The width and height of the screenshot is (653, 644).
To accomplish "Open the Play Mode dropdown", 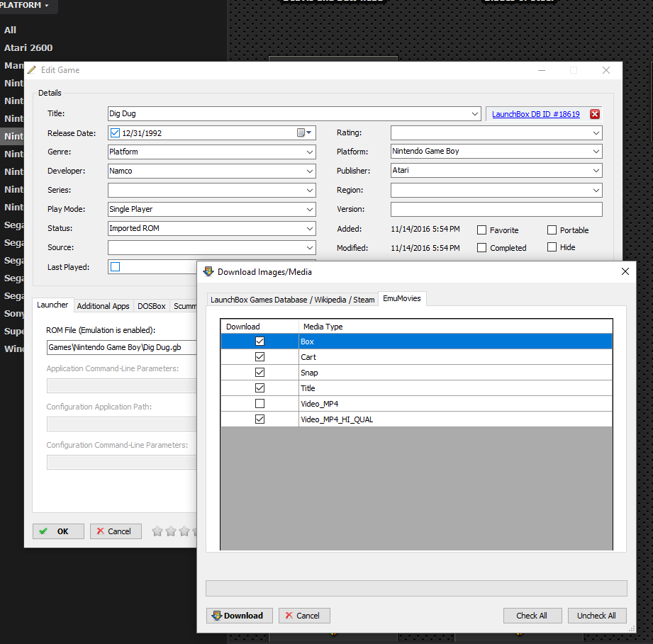I will point(309,209).
